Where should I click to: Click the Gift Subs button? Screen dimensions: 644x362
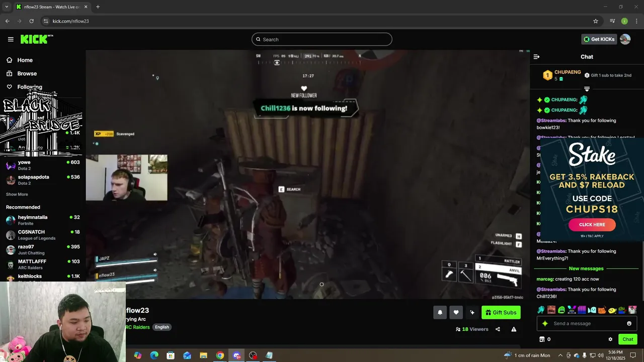click(x=501, y=312)
